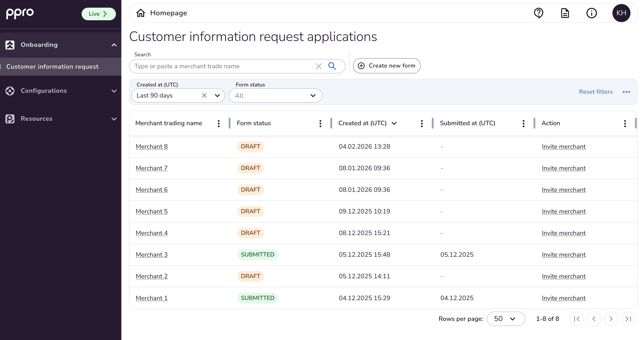Open Form status column options menu
644x340 pixels.
click(x=320, y=123)
